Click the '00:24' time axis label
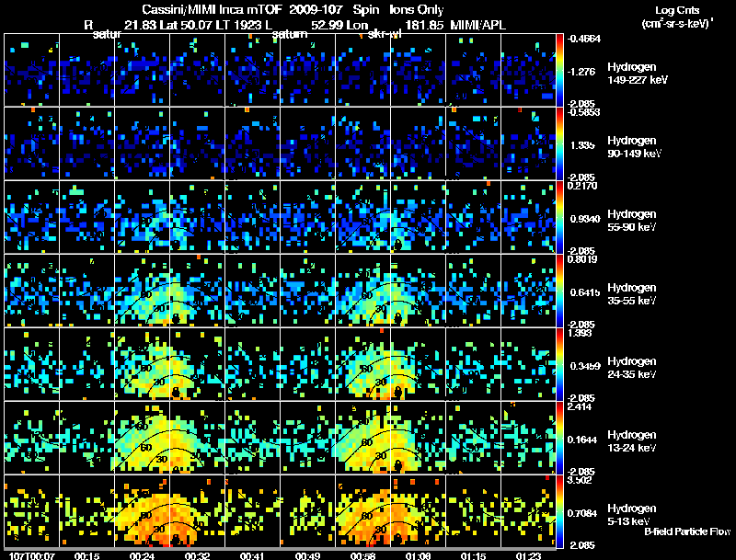This screenshot has width=736, height=560. (143, 556)
